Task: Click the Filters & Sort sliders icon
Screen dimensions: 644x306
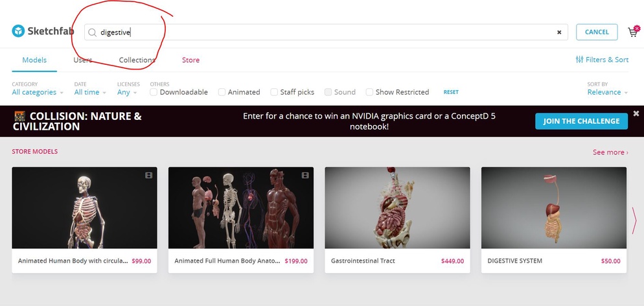Action: tap(579, 60)
